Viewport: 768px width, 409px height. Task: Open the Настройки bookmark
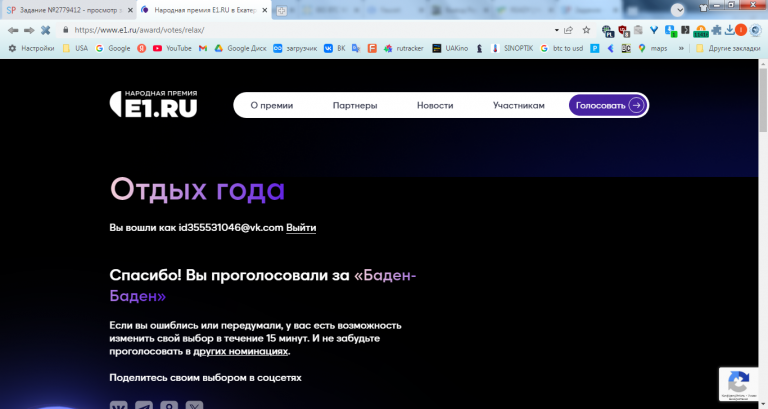click(x=31, y=48)
